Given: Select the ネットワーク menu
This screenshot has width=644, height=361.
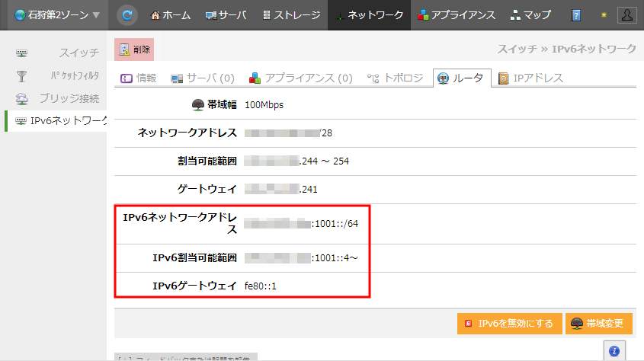Looking at the screenshot, I should [370, 15].
